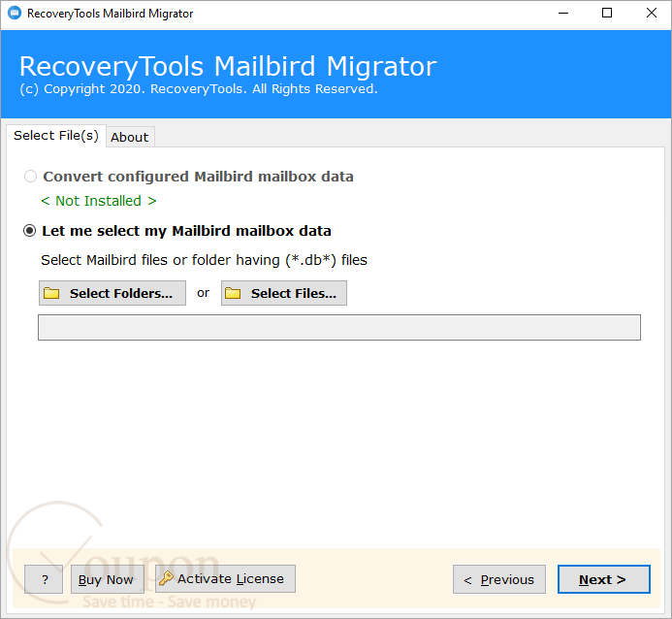Open the Select Folders browser
Image resolution: width=672 pixels, height=619 pixels.
coord(112,293)
